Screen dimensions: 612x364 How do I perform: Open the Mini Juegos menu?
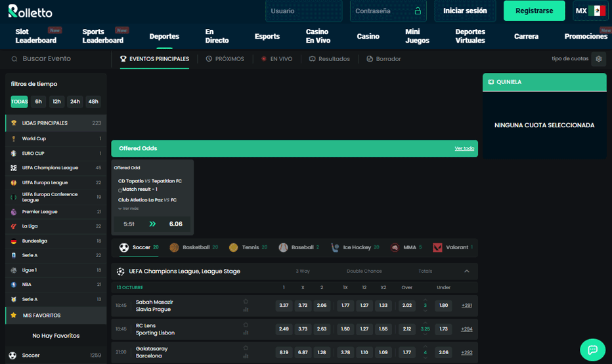click(417, 36)
